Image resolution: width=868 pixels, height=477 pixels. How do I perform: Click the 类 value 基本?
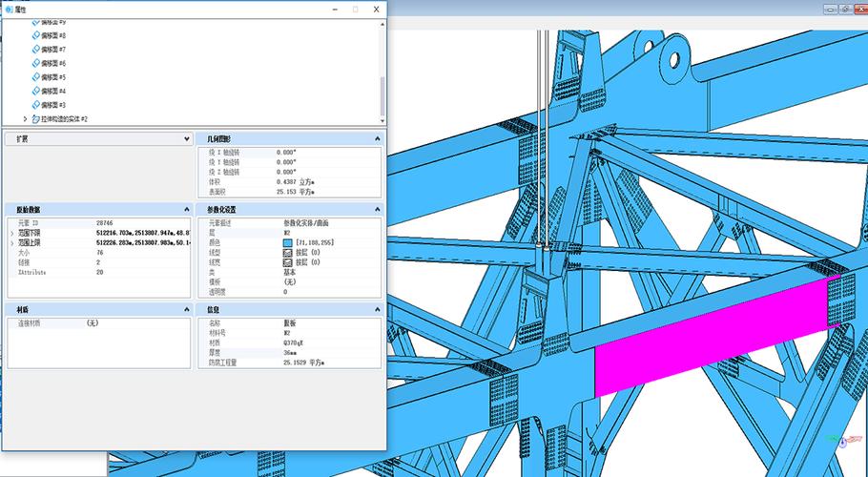pyautogui.click(x=290, y=272)
